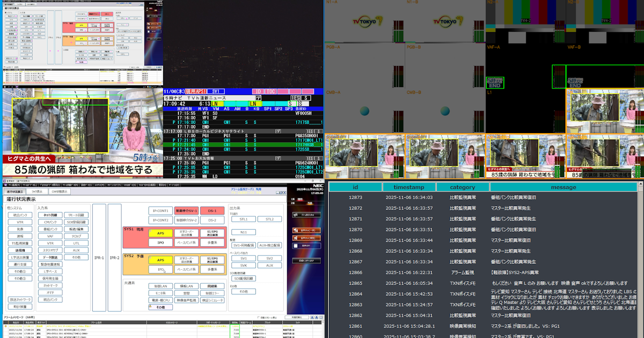
Task: Click the 5時ナビ END thumbnail in VAF-A
Action: coord(494,83)
